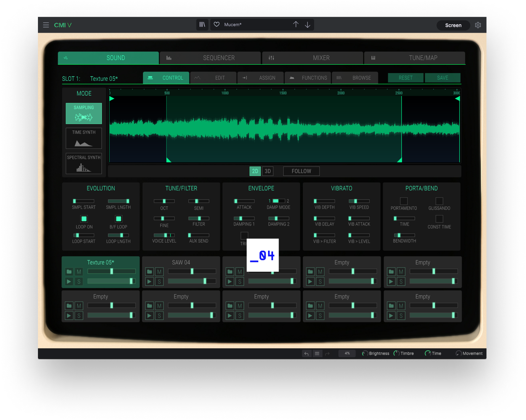Image resolution: width=526 pixels, height=420 pixels.
Task: Click the Follow button under the waveform
Action: (301, 171)
